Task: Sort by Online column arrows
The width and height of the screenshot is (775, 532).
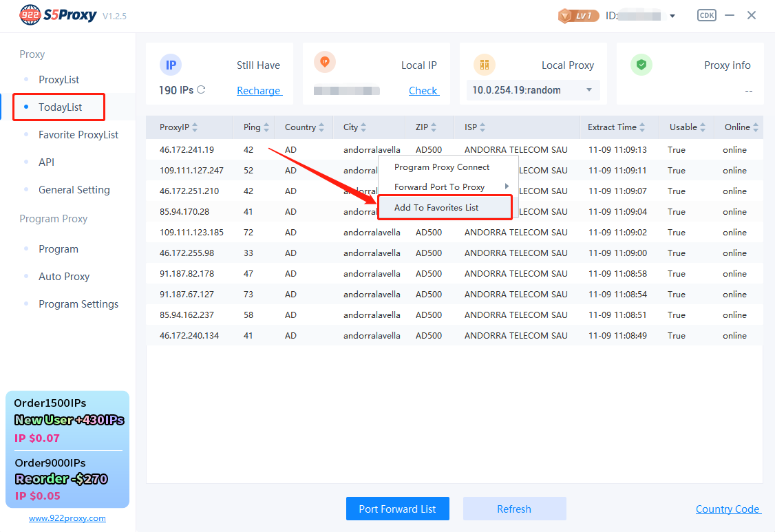Action: tap(756, 127)
